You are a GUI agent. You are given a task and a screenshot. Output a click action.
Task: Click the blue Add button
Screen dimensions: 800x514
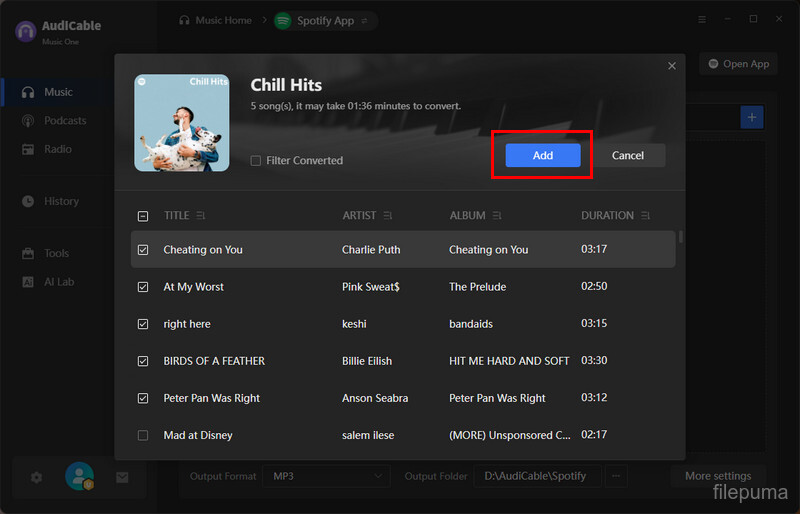pyautogui.click(x=542, y=155)
